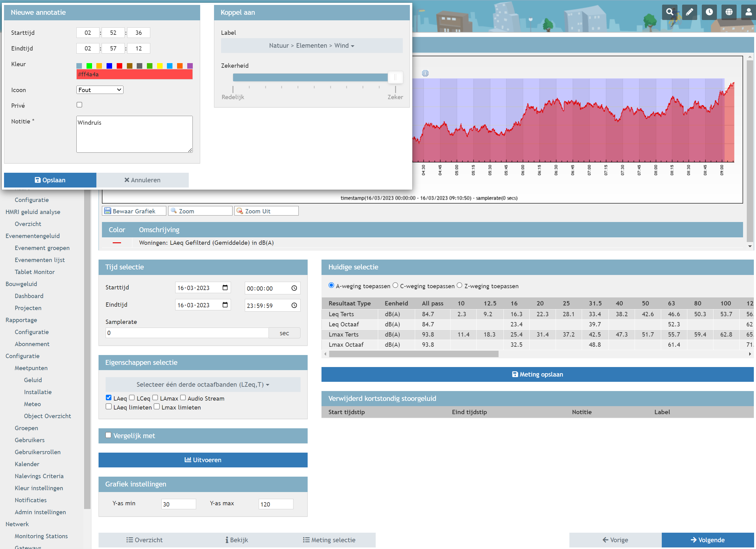
Task: Click the pencil edit icon in header
Action: coord(689,12)
